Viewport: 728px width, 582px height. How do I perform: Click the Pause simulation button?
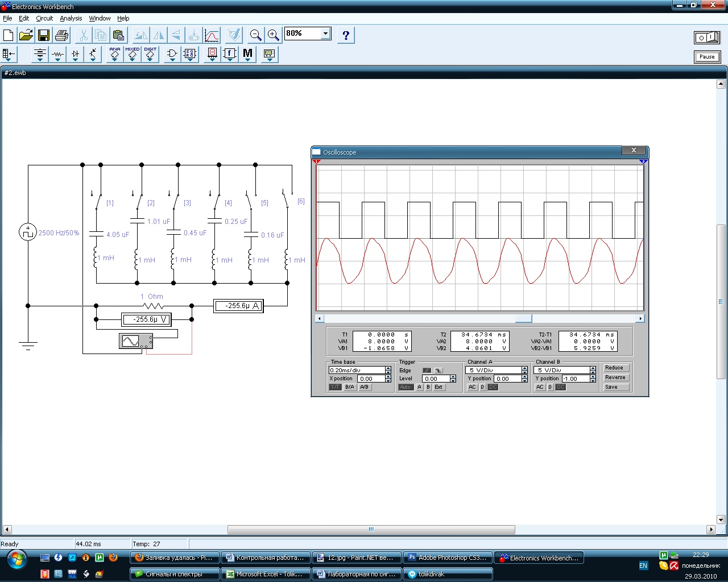tap(707, 57)
